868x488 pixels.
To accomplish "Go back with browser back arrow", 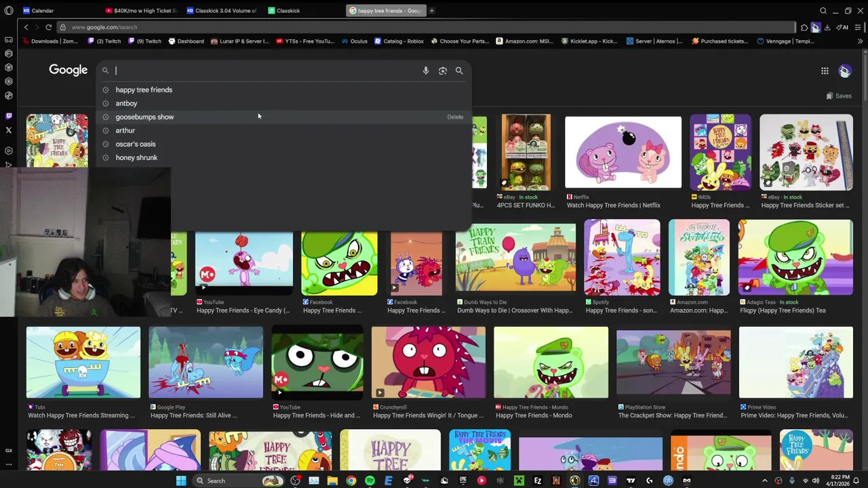I will [x=26, y=27].
